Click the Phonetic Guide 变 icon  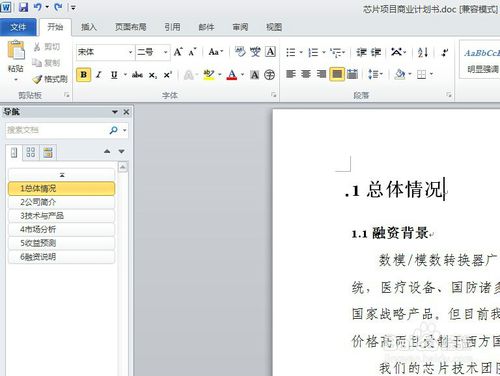click(x=255, y=52)
